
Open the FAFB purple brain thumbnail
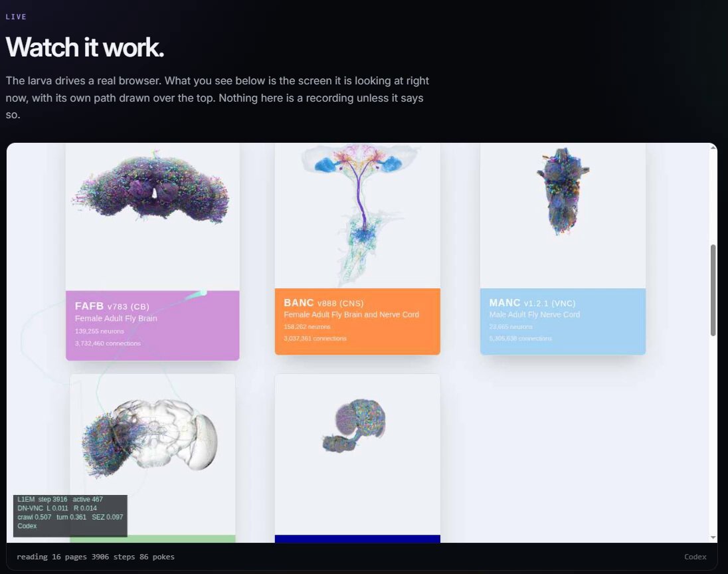click(x=150, y=188)
